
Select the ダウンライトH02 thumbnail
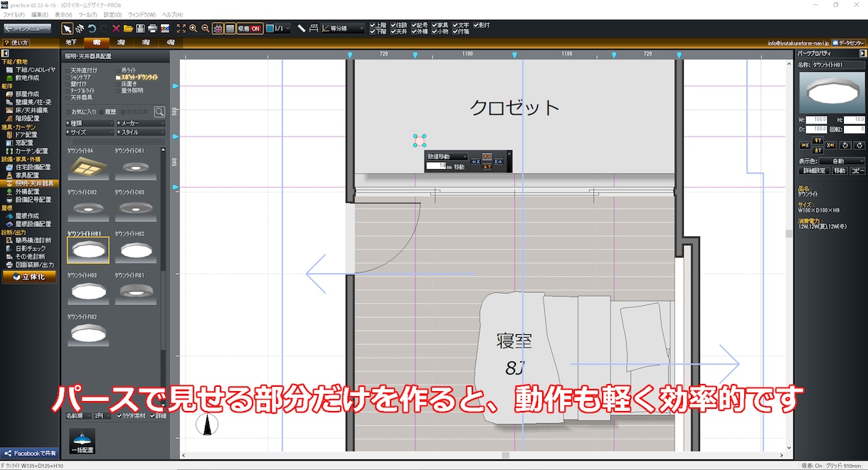click(135, 250)
